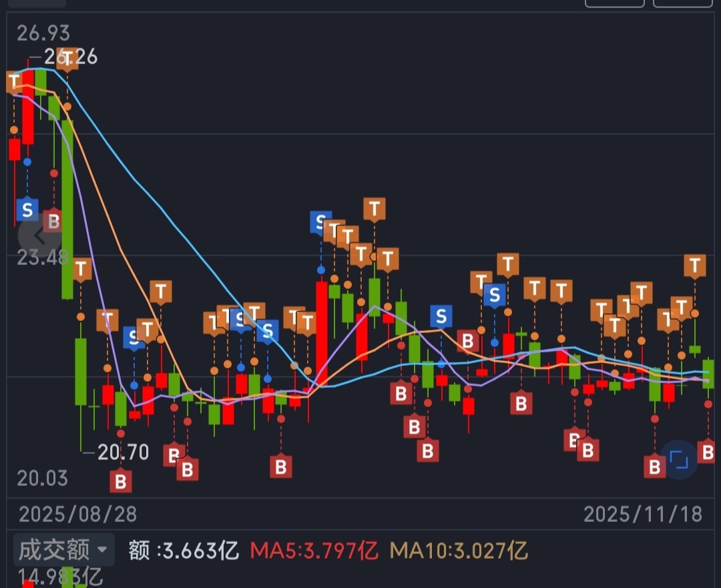Click the tall green candlestick near the 23.48 label
721x588 pixels.
tap(67, 210)
